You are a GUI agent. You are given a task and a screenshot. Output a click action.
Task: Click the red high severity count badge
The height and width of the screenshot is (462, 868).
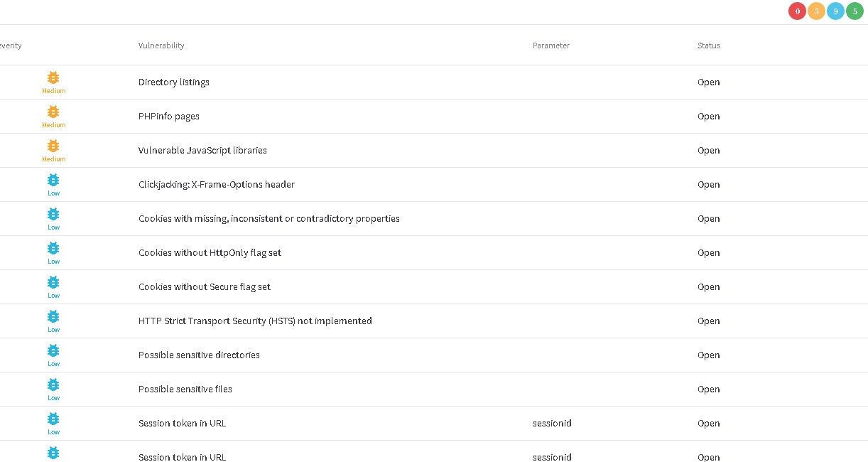click(x=797, y=11)
